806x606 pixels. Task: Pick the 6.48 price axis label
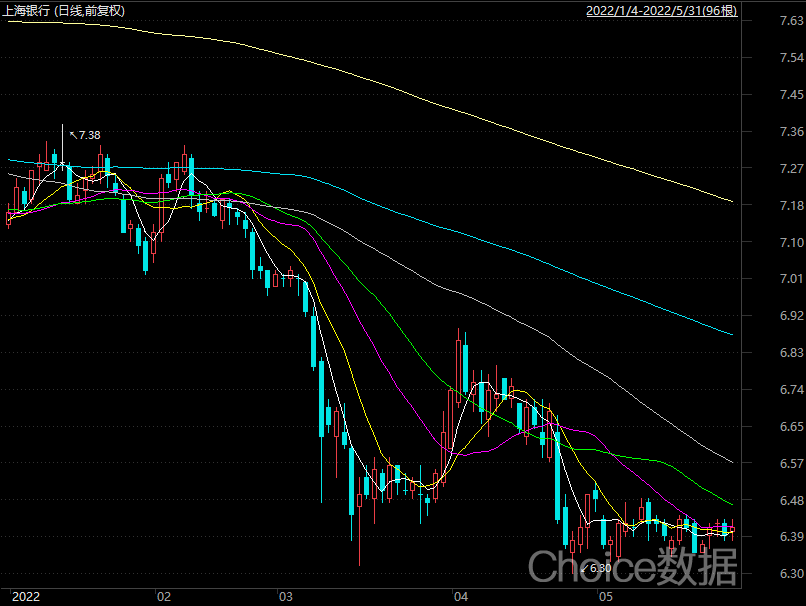(x=791, y=501)
